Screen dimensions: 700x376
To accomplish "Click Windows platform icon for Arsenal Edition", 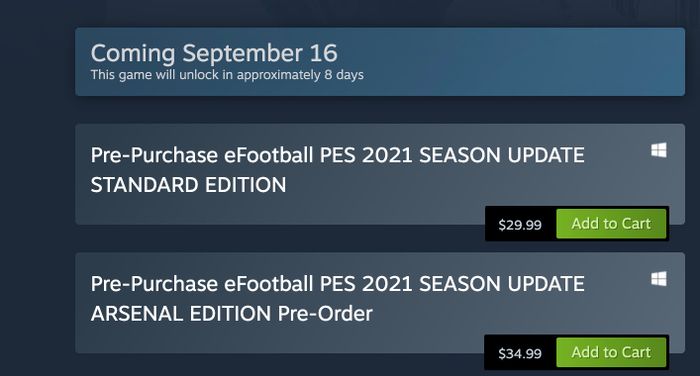I will coord(658,279).
